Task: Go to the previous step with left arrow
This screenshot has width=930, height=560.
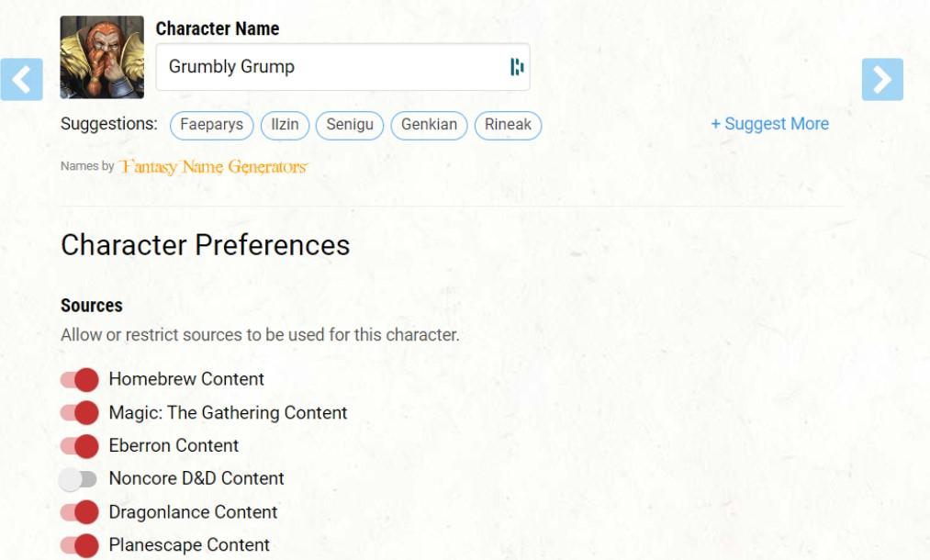Action: click(x=21, y=80)
